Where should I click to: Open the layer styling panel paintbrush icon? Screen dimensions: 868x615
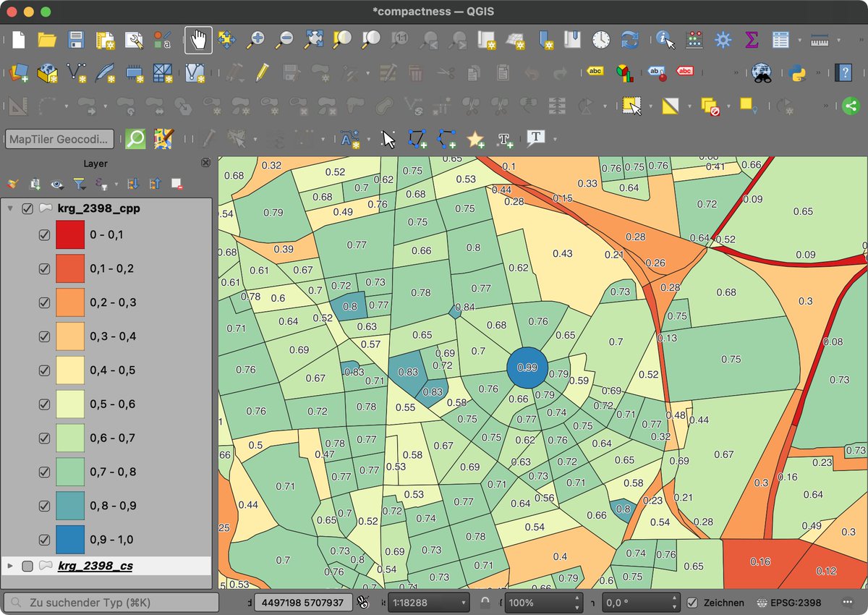pos(12,184)
